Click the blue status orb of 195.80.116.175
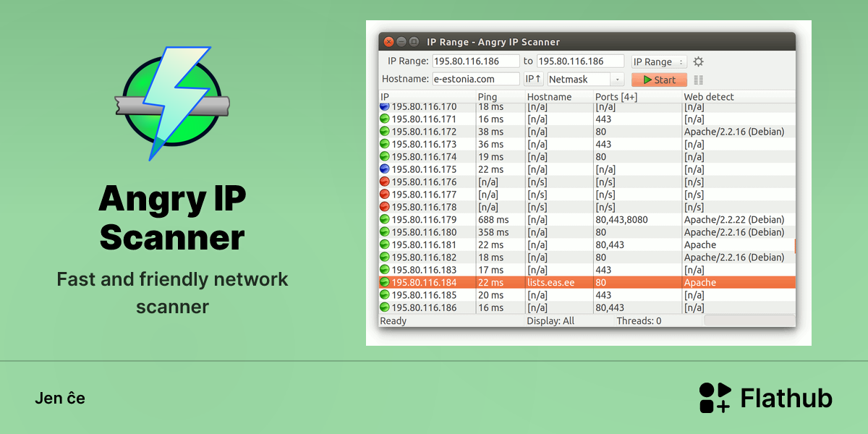The height and width of the screenshot is (434, 868). pos(384,169)
